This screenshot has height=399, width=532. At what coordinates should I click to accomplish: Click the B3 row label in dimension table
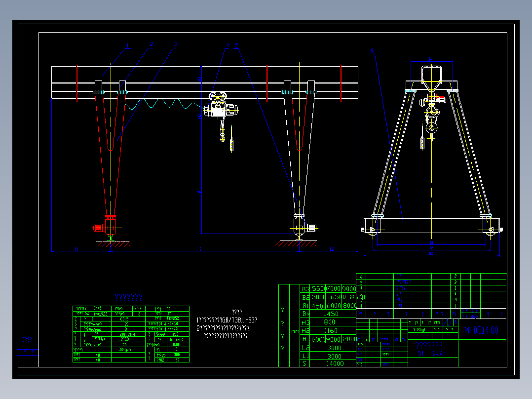(305, 289)
